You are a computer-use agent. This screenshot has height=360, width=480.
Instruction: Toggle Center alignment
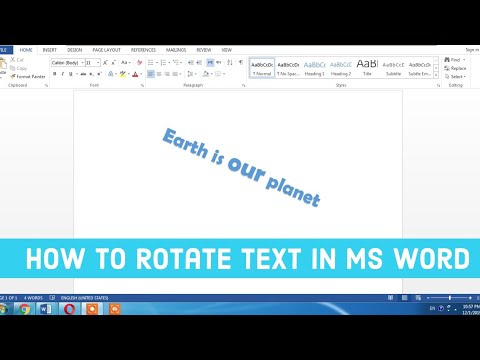(x=159, y=74)
